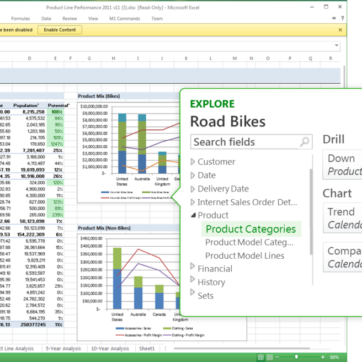Select column M header
This screenshot has width=362, height=362.
tap(235, 58)
